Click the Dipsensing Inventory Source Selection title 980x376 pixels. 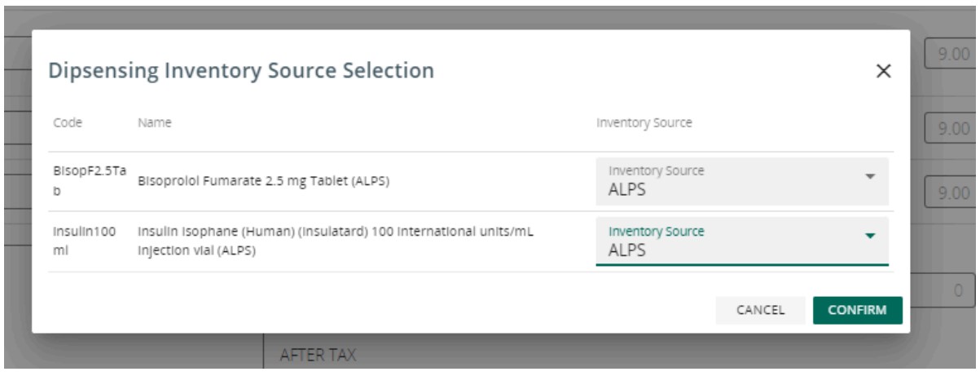pyautogui.click(x=241, y=72)
